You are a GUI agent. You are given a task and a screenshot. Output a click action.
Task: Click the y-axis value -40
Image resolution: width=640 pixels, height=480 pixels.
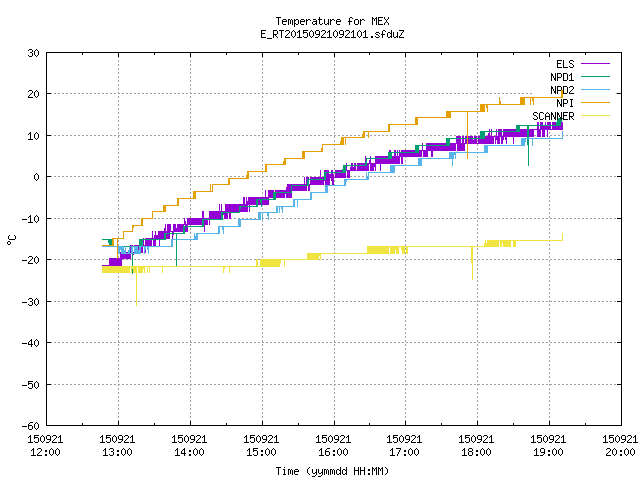click(31, 343)
